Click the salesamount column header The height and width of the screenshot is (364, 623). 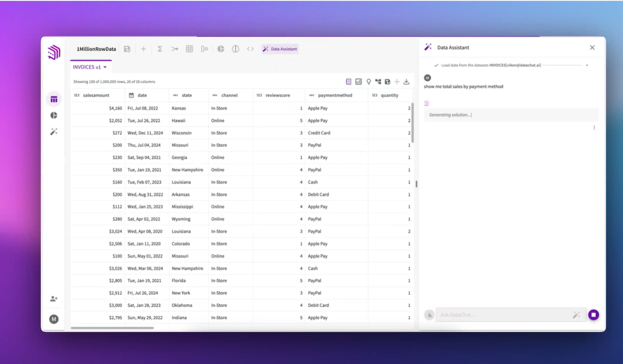coord(96,96)
